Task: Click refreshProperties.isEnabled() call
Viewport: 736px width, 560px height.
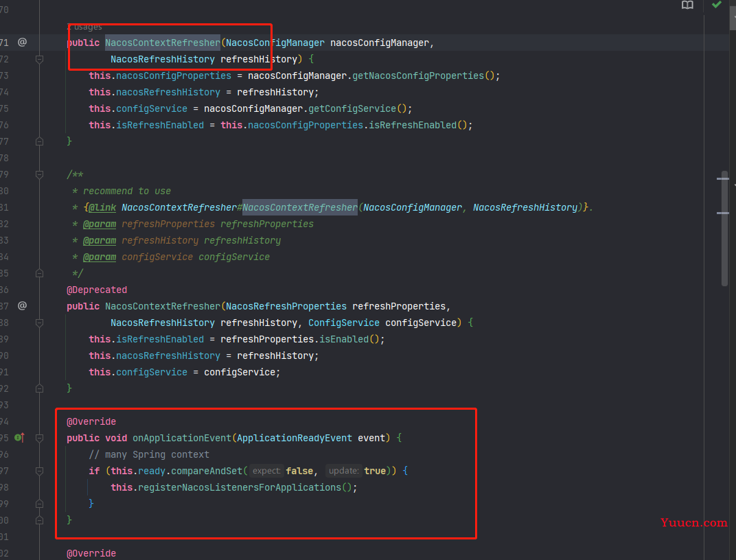Action: 299,339
